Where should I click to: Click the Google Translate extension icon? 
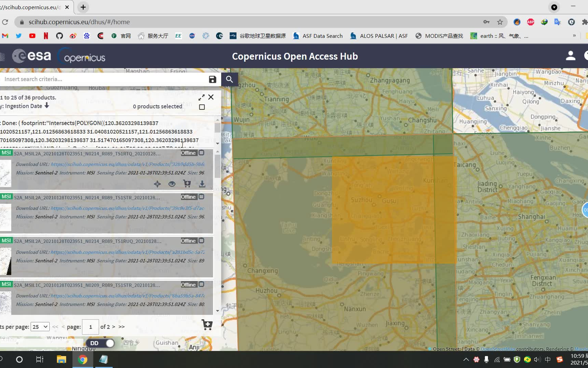click(557, 22)
